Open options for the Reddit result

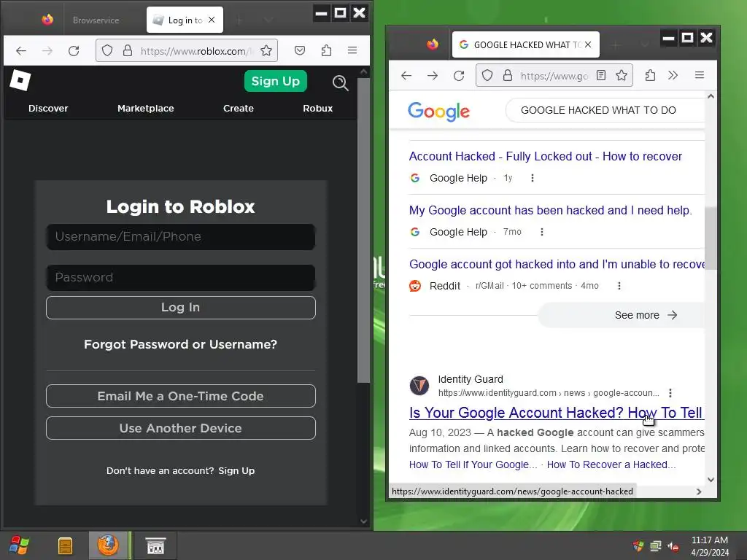point(619,286)
